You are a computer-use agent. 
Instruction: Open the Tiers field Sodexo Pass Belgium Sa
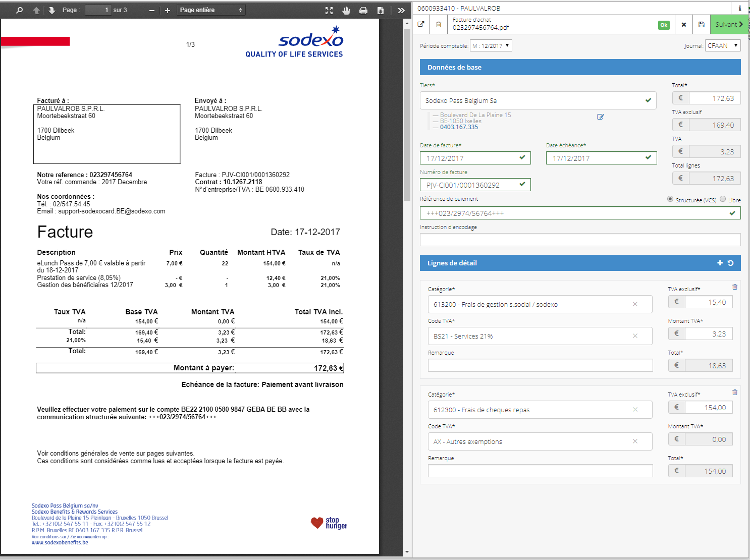[x=538, y=100]
